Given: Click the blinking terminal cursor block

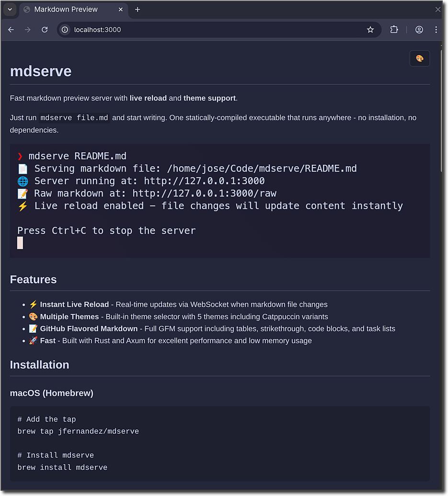Looking at the screenshot, I should [x=20, y=242].
